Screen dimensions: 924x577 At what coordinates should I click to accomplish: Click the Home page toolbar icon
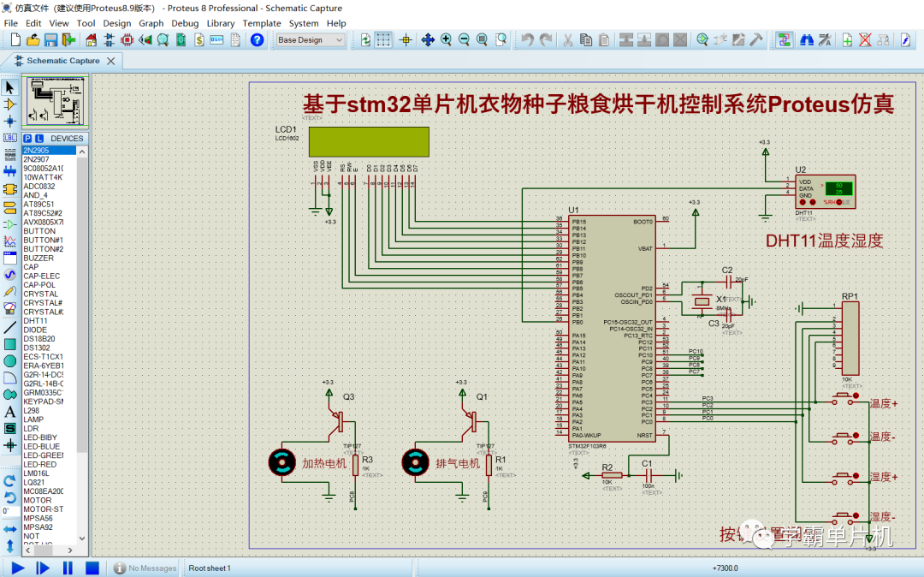[x=91, y=39]
